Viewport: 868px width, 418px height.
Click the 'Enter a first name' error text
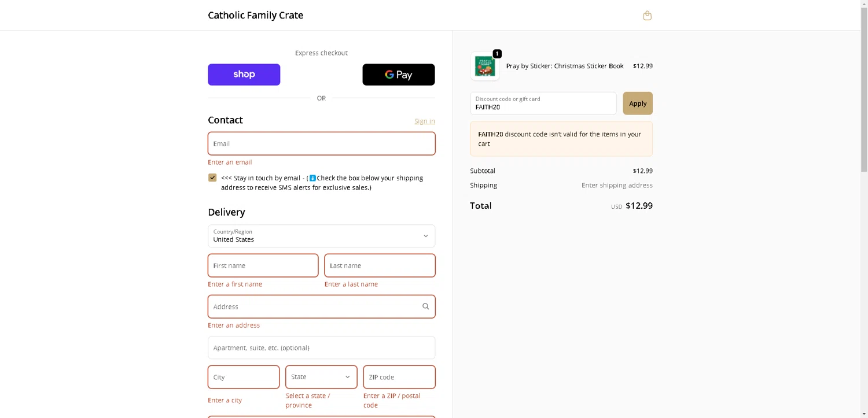tap(235, 284)
